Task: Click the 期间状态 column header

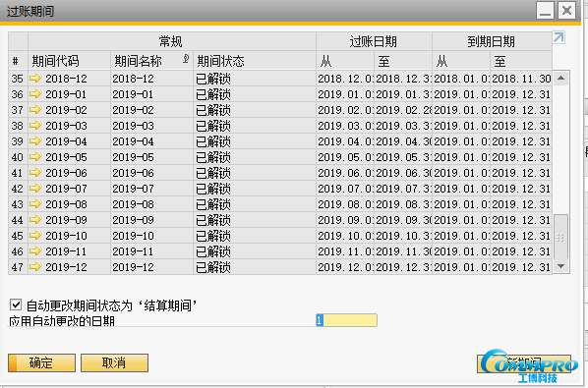Action: click(x=255, y=61)
